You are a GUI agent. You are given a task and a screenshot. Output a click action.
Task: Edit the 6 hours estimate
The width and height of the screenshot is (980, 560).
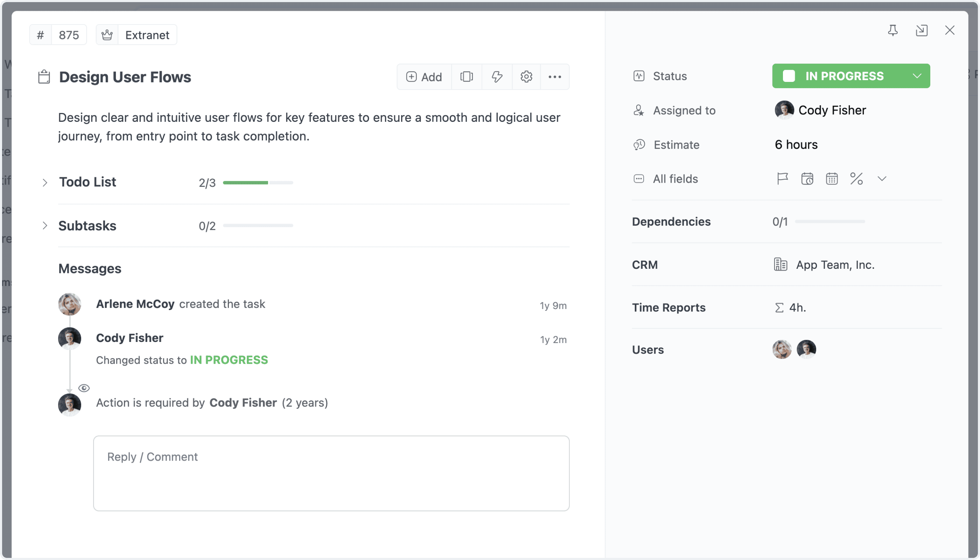[796, 145]
